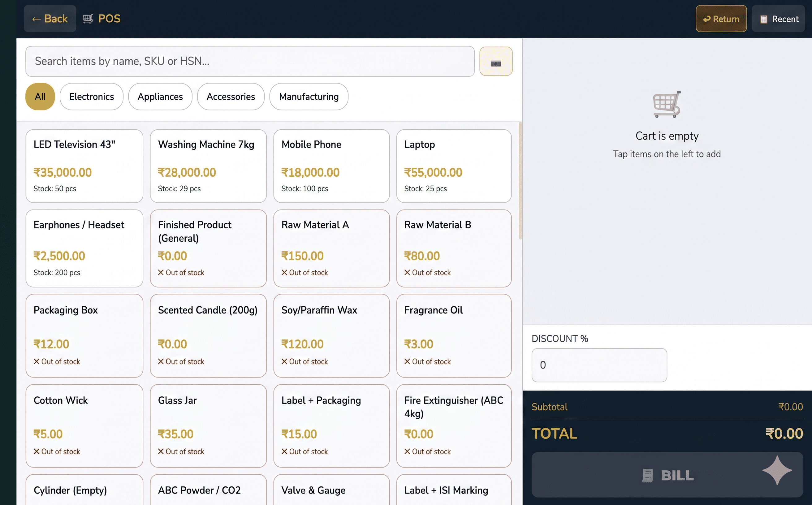Select Raw Material A card
Viewport: 812px width, 505px height.
(331, 248)
